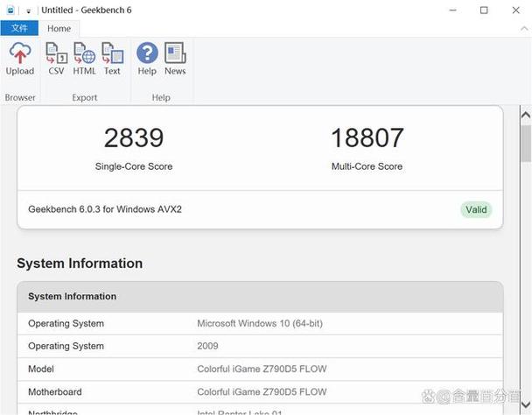Click the scrollbar up arrow

coord(526,115)
